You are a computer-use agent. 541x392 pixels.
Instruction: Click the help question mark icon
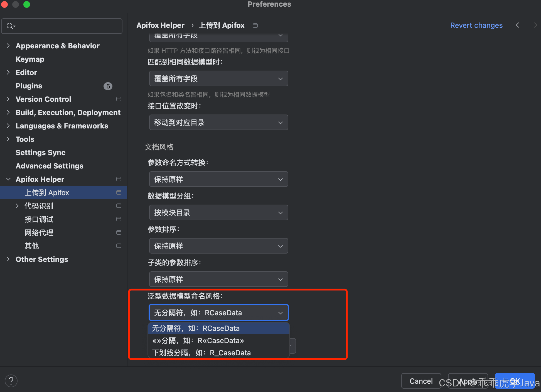[11, 381]
